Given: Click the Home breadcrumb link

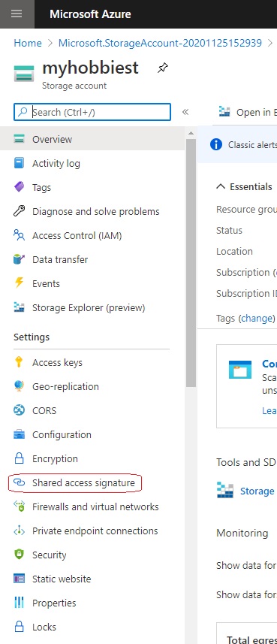Looking at the screenshot, I should (x=28, y=43).
